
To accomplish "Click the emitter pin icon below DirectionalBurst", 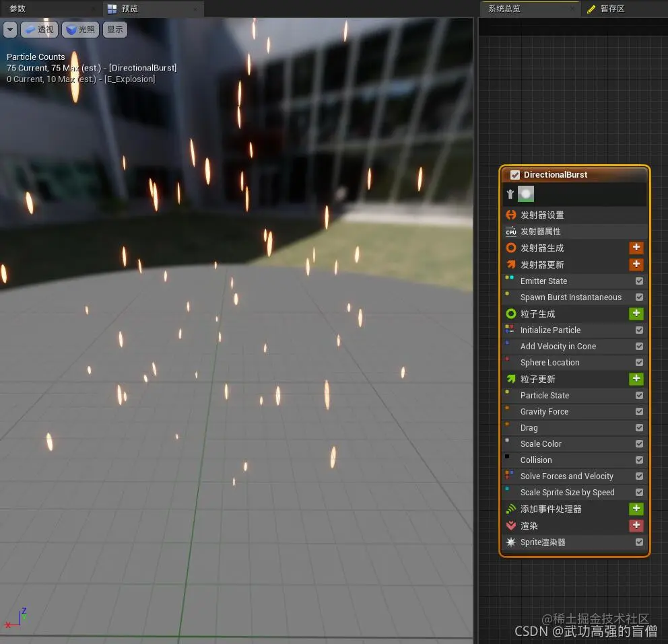I will tap(510, 194).
